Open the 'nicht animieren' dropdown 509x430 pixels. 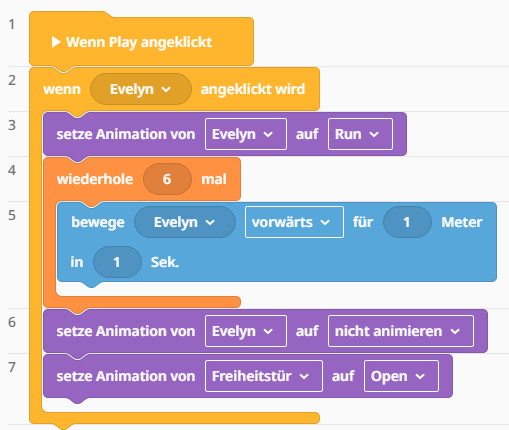coord(401,331)
